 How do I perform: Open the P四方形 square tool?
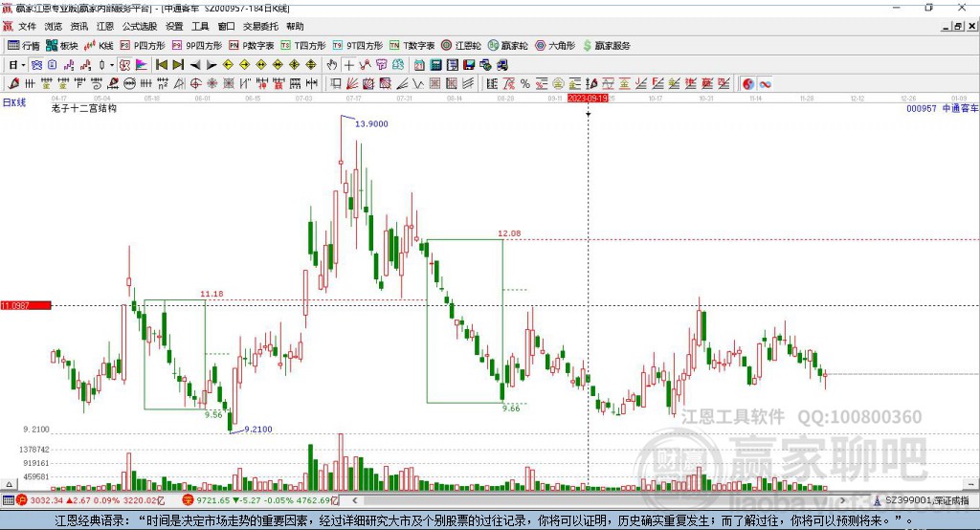(143, 46)
